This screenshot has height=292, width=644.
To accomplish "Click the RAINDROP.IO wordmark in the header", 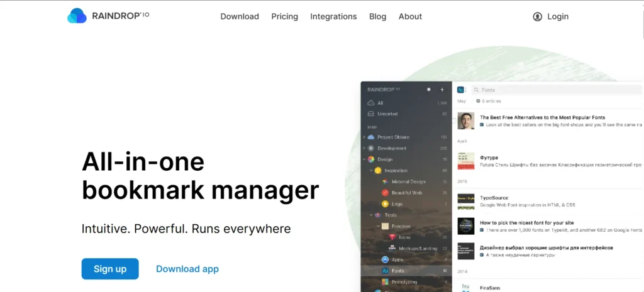I will [121, 16].
